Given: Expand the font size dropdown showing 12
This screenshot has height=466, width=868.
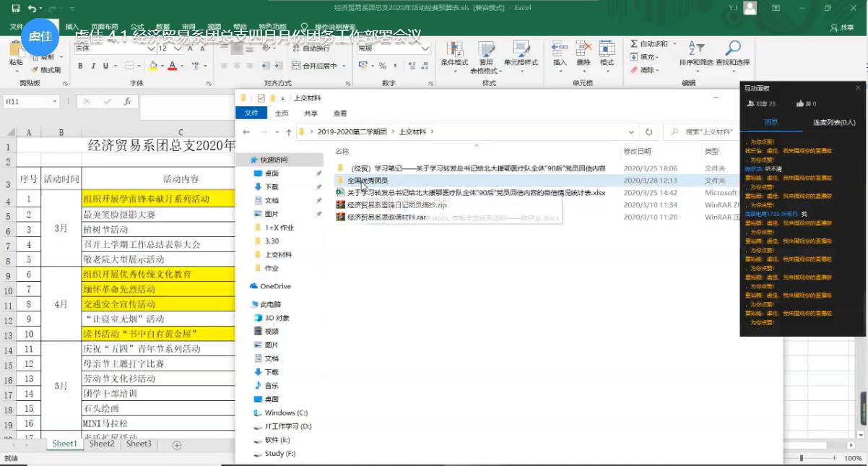Looking at the screenshot, I should 172,48.
